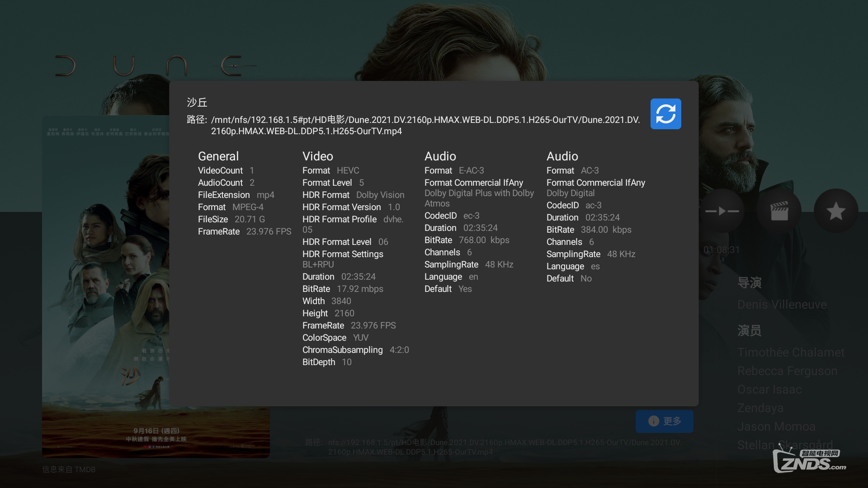This screenshot has width=868, height=488.
Task: Select cast member Jason Momoa
Action: pyautogui.click(x=777, y=427)
